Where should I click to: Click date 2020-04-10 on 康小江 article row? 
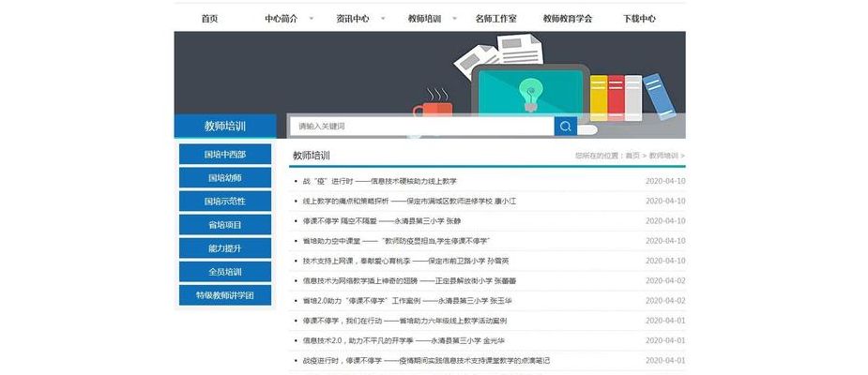point(665,201)
